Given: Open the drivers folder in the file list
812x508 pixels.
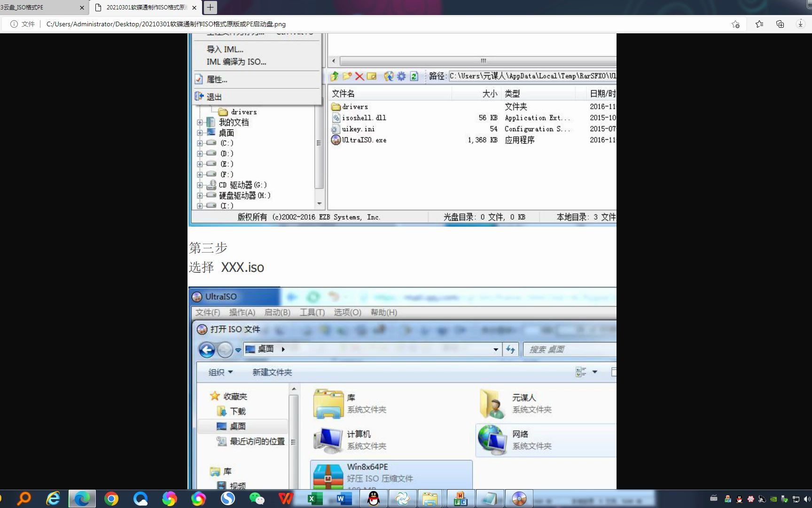Looking at the screenshot, I should (355, 107).
